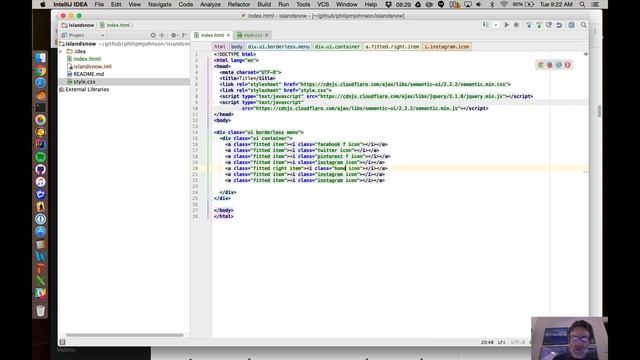Open in Safari browser icon in editor
640x360 pixels.
[x=559, y=65]
